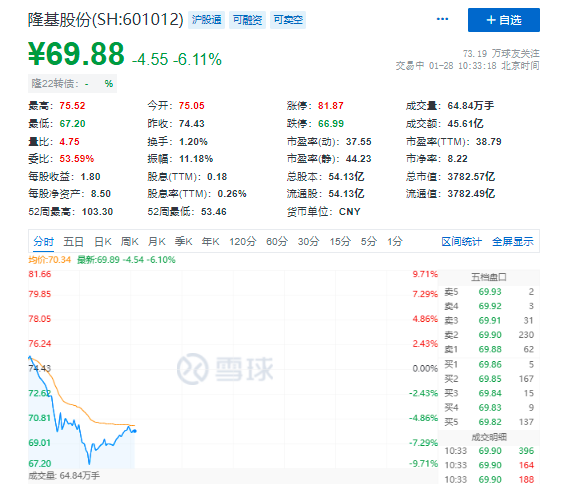Click the 今开 value 75.05

point(192,106)
